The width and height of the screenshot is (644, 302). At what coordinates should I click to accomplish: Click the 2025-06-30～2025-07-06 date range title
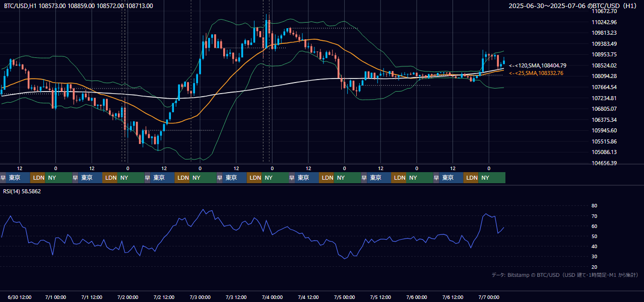572,6
